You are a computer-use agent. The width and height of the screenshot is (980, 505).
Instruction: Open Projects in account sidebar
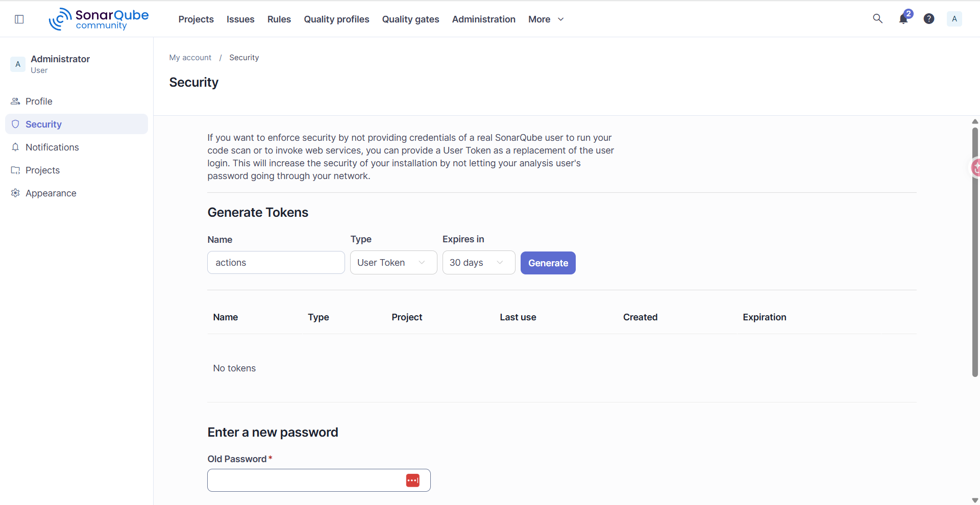77,170
